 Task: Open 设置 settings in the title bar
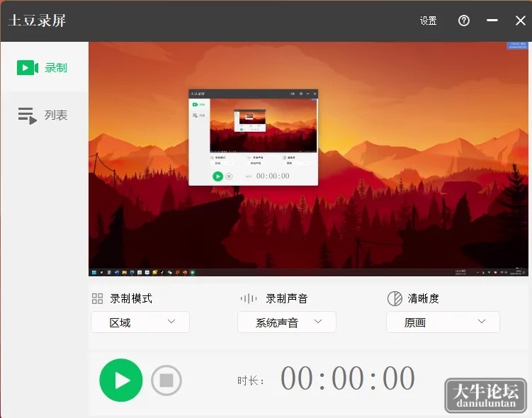click(x=428, y=21)
